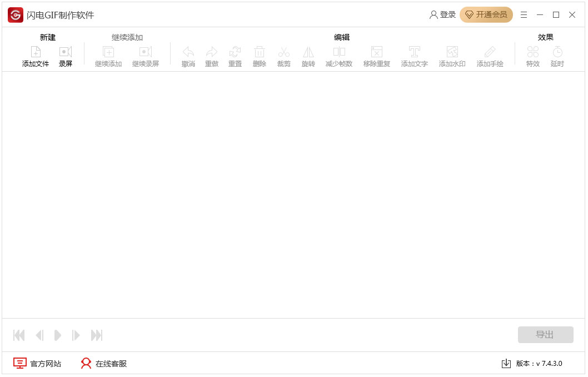Screen dimensions: 588x377
Task: Open the hamburger menu at top right
Action: (524, 14)
